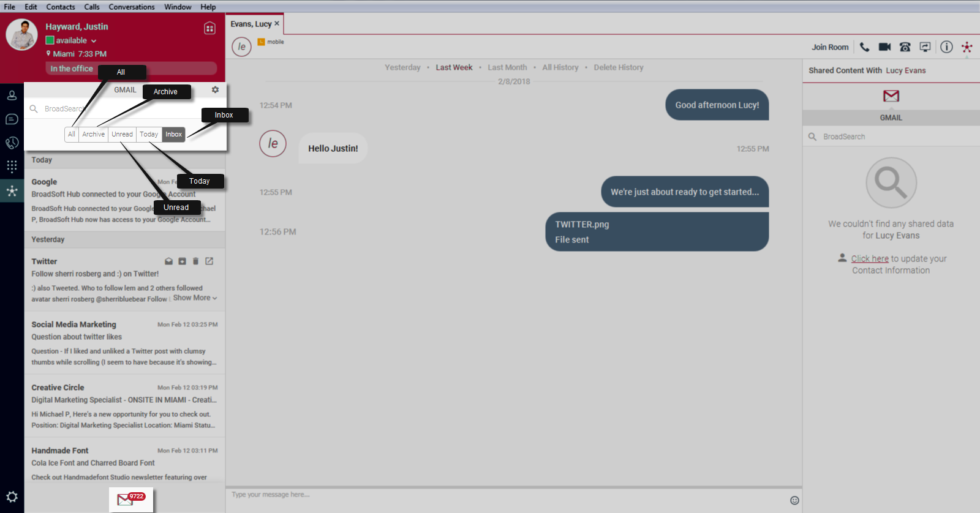Expand Show More on Twitter email
980x513 pixels.
coord(195,298)
